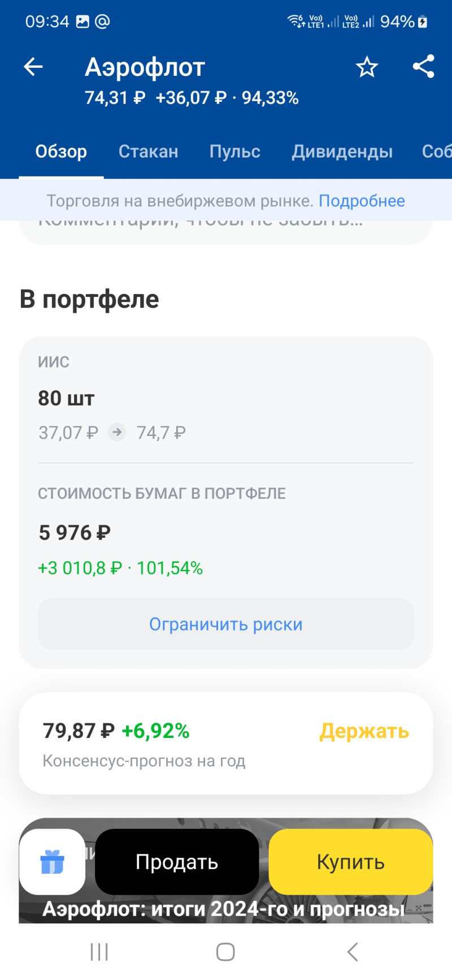Switch to the Стакан tab
This screenshot has width=452, height=980.
(x=148, y=152)
